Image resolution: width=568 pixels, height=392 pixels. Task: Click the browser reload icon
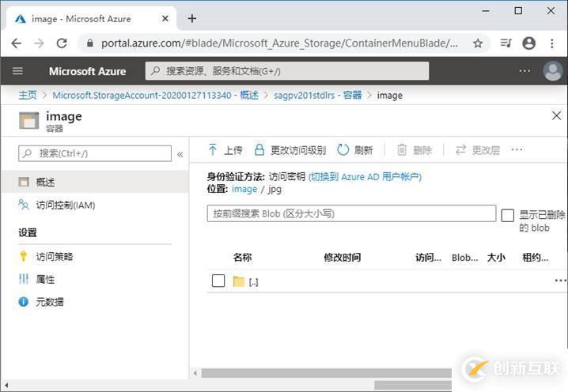pos(62,43)
